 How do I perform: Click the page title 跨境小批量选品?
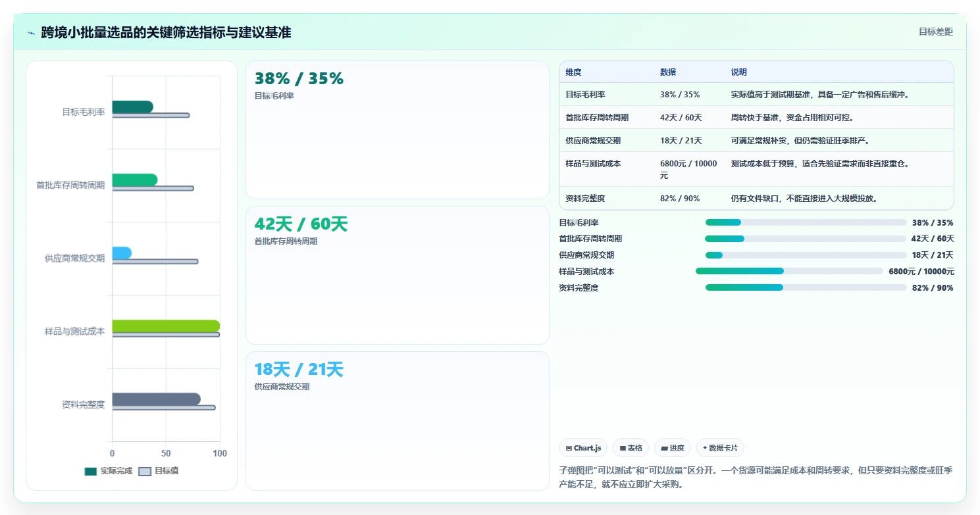[x=166, y=32]
